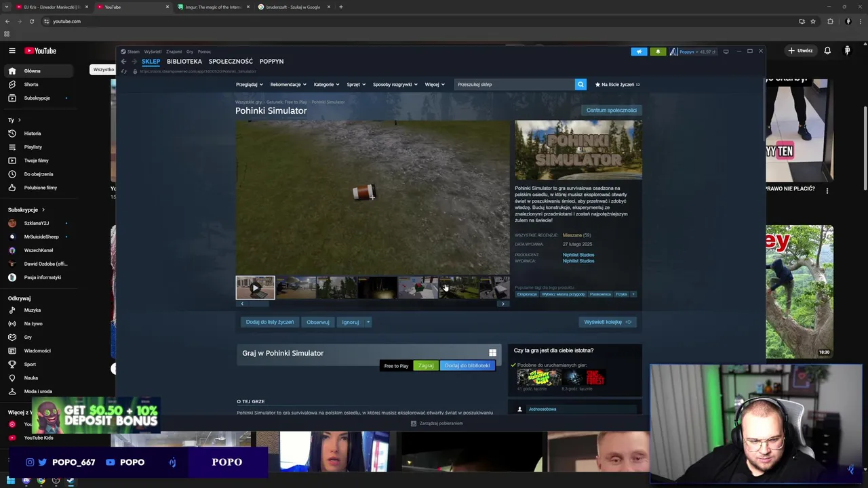Open Sons of the Forest thumbnail

(585, 378)
